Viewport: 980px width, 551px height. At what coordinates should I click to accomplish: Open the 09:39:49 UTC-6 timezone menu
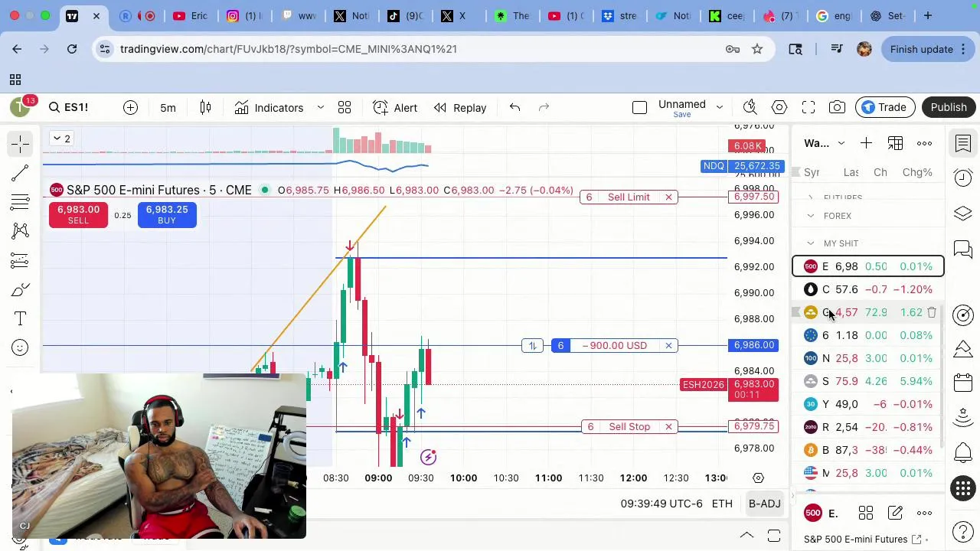click(x=661, y=504)
